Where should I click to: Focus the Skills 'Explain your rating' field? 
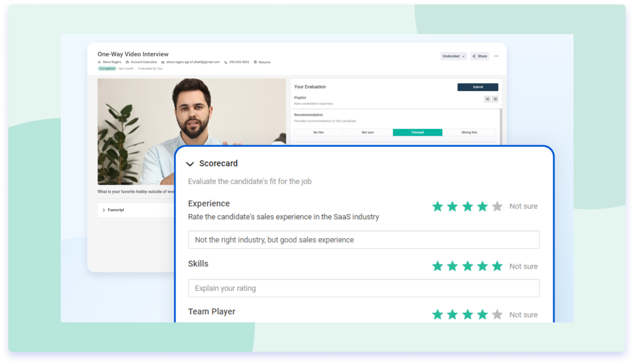pyautogui.click(x=364, y=288)
